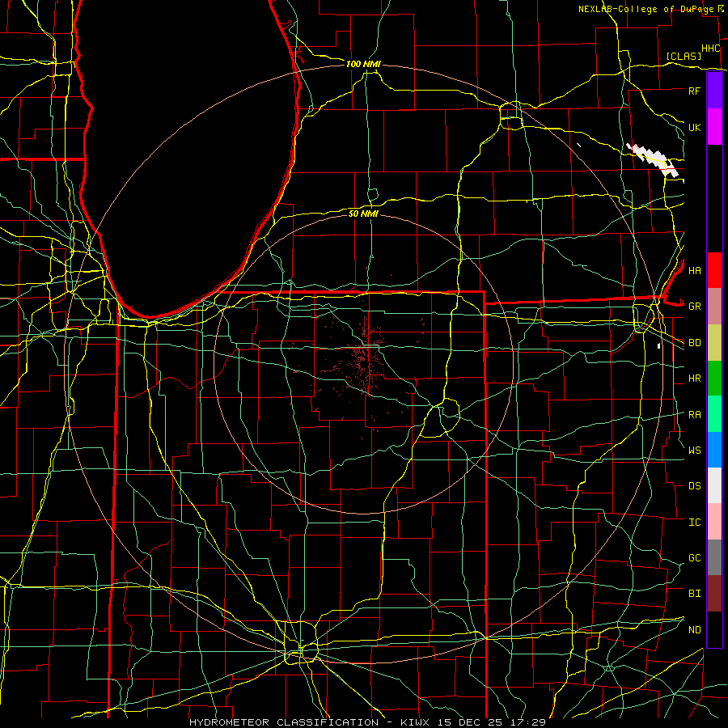Click the RF purple legend swatch
This screenshot has width=728, height=728.
[714, 91]
